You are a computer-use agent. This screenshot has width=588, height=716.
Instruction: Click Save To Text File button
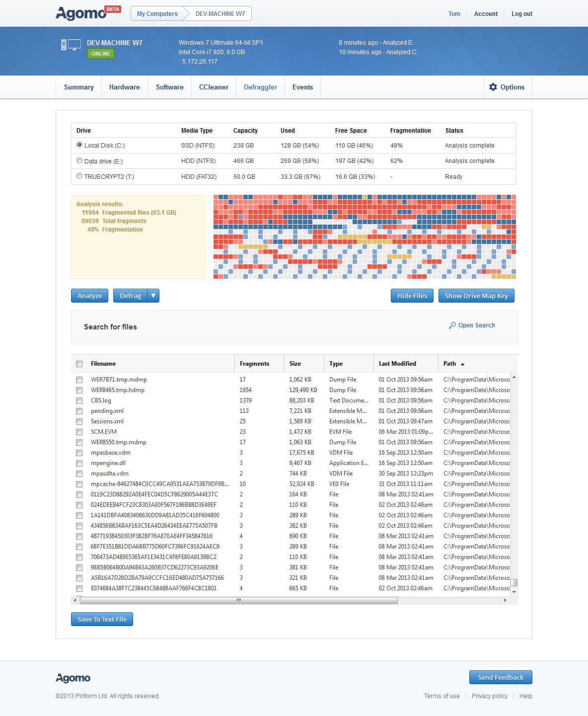click(x=102, y=619)
